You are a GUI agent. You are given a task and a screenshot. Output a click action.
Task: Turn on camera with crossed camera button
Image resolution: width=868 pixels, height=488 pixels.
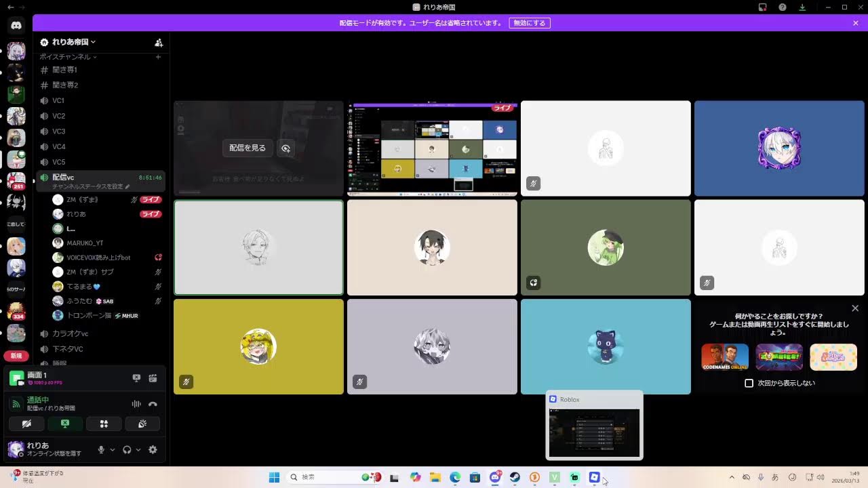pos(26,424)
